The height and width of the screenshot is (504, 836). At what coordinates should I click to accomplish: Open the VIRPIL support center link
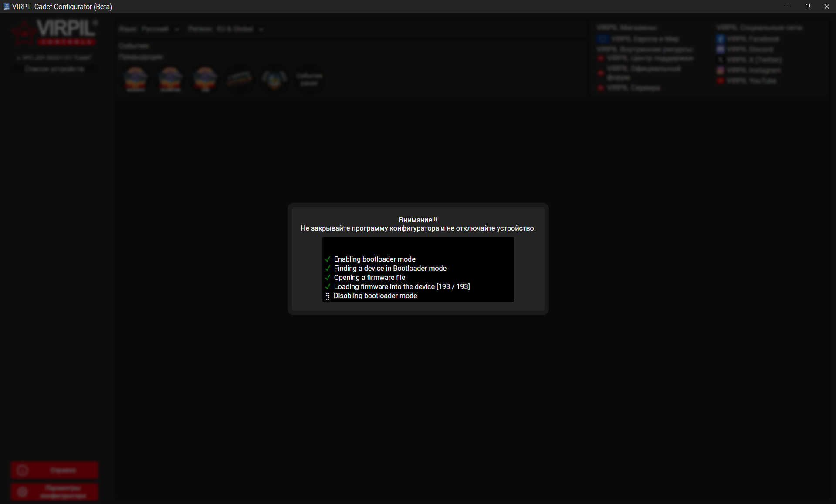coord(650,58)
